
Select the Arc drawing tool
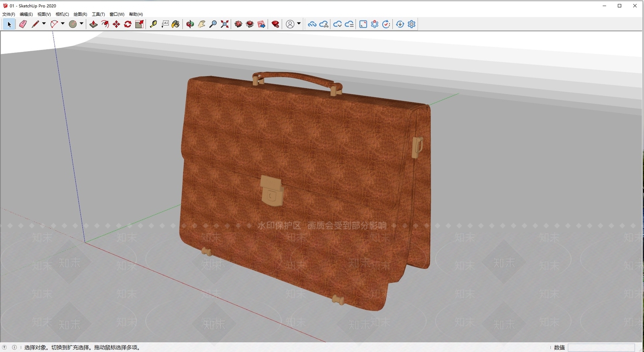(x=54, y=24)
